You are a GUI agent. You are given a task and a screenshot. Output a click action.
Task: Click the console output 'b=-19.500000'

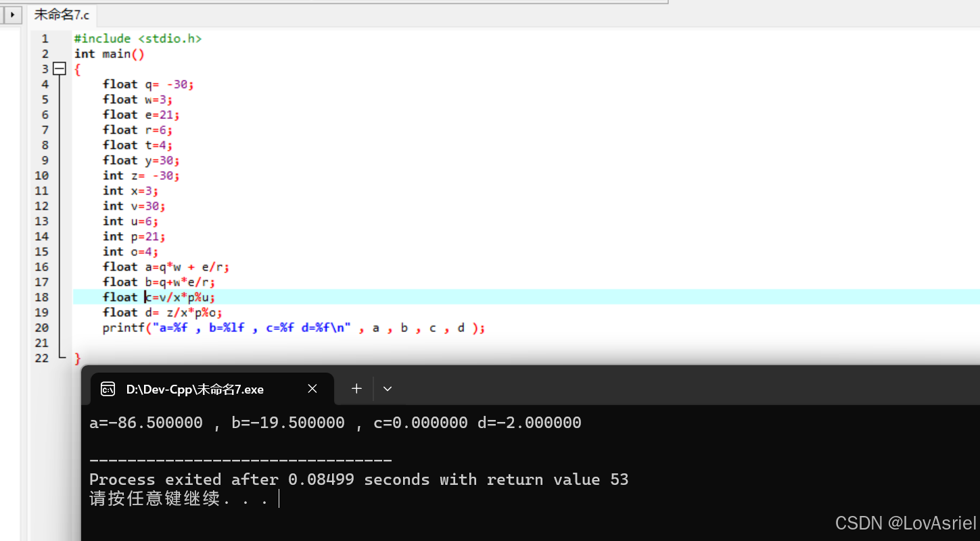[x=288, y=423]
